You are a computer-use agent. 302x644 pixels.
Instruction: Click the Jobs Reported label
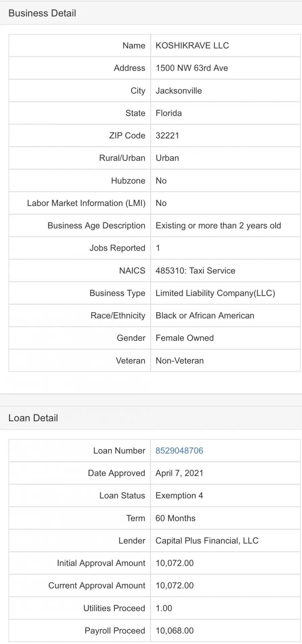tap(117, 248)
